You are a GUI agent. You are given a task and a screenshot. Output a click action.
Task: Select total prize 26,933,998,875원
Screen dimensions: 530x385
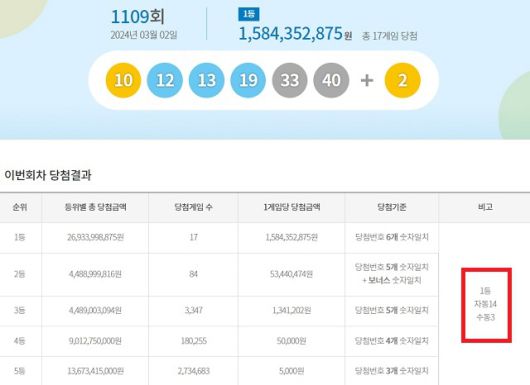(x=95, y=237)
